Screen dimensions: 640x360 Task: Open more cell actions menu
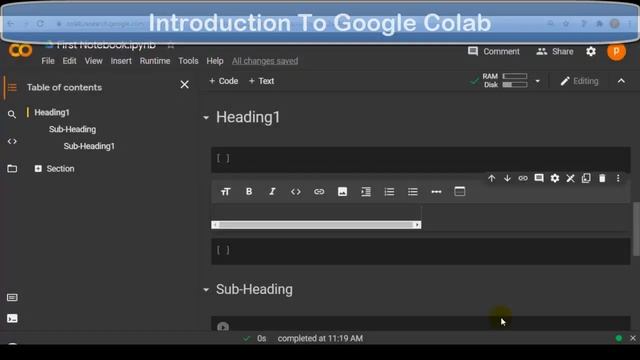pos(618,178)
